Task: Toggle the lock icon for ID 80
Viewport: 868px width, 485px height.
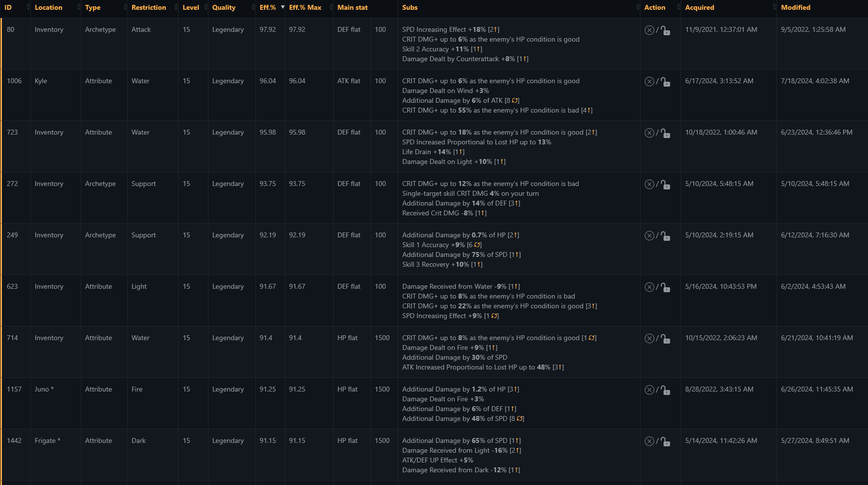Action: coord(665,30)
